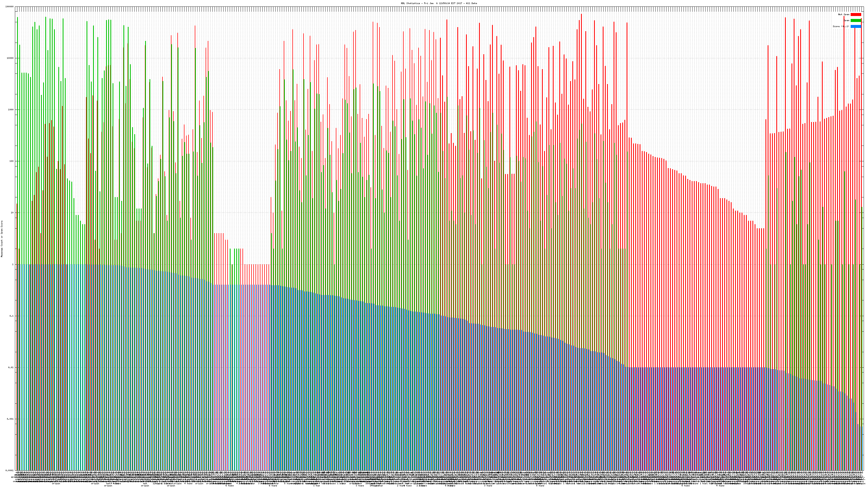Click the 0.01 y-axis tick label
Image resolution: width=868 pixels, height=488 pixels.
(x=11, y=367)
